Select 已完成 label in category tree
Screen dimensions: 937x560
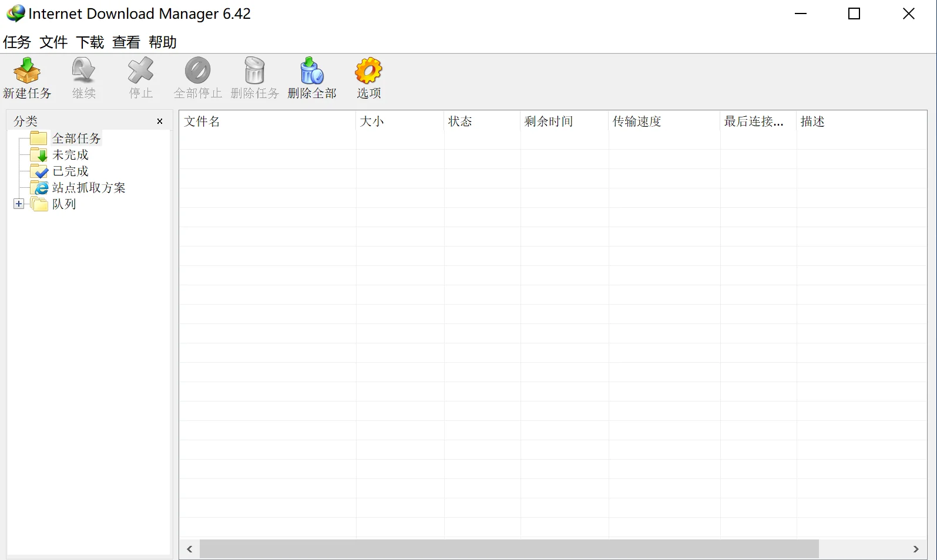[x=70, y=171]
